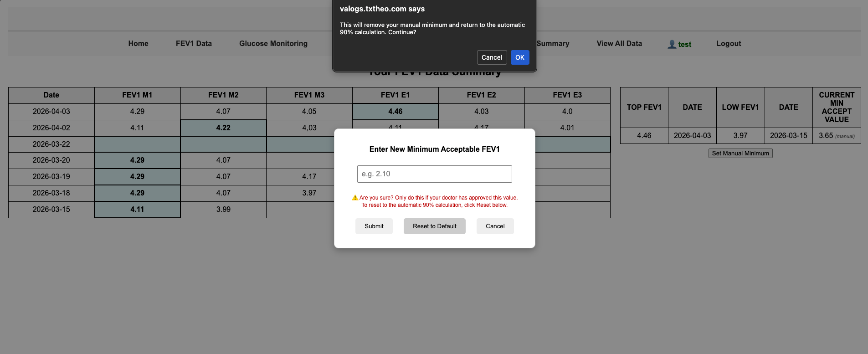Select highlighted 4.46 cell in FEV1 E1

click(x=395, y=112)
